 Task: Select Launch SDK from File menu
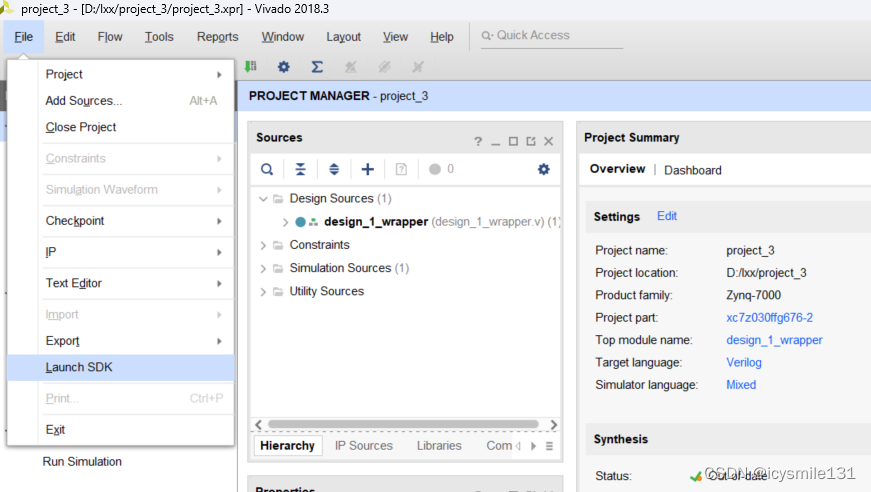point(121,368)
